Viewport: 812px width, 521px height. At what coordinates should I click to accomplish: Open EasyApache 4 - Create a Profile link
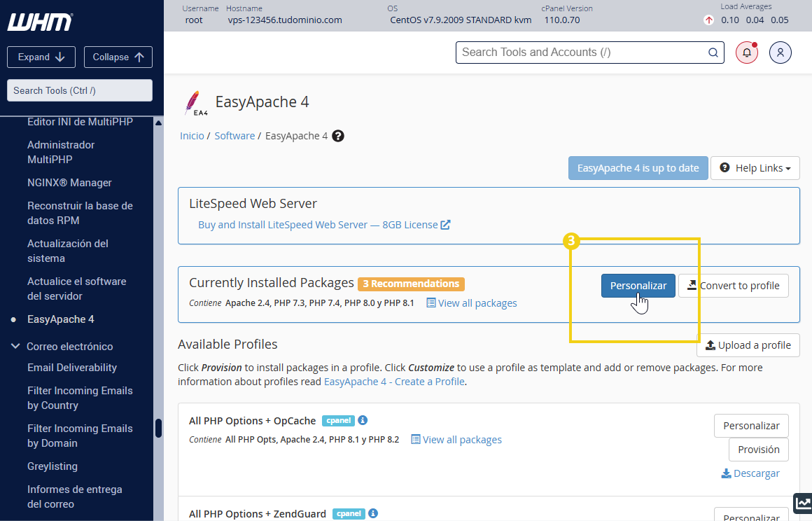click(x=394, y=382)
